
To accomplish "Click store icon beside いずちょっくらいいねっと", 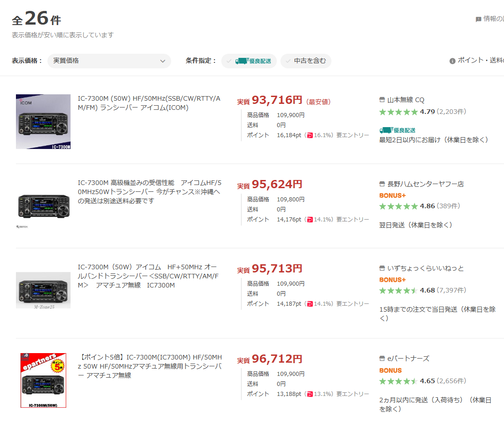I will 382,268.
